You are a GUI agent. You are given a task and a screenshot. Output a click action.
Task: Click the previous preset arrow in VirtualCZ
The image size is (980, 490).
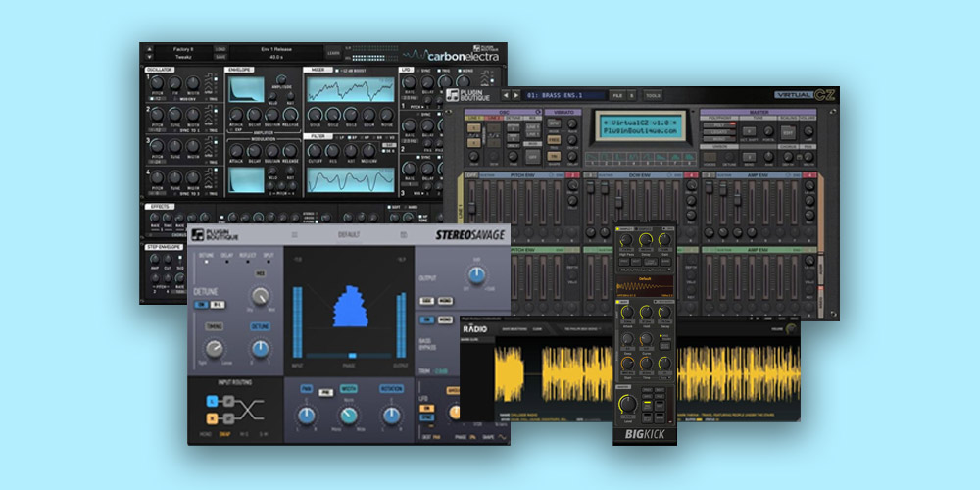click(x=507, y=96)
